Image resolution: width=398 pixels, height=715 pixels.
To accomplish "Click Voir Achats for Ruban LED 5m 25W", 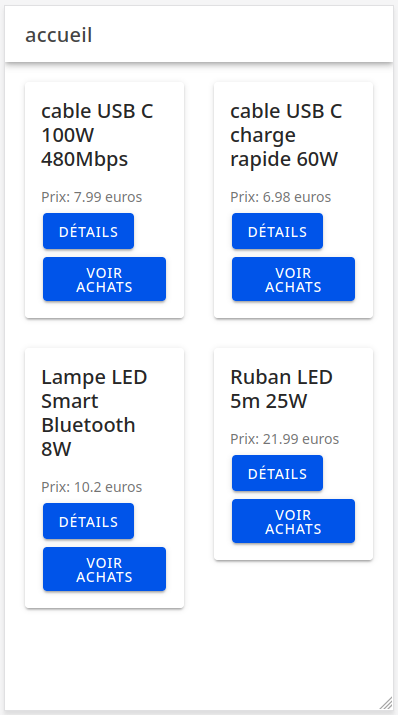I will pos(293,521).
